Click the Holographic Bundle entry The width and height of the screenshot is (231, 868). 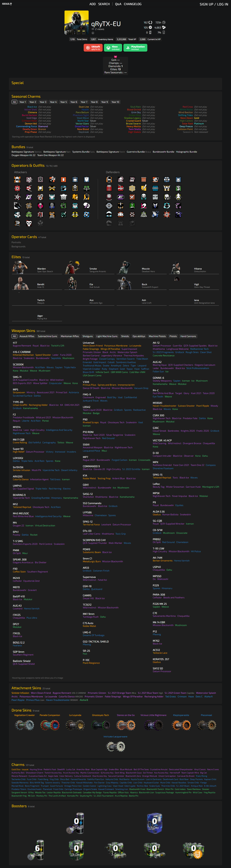(186, 152)
